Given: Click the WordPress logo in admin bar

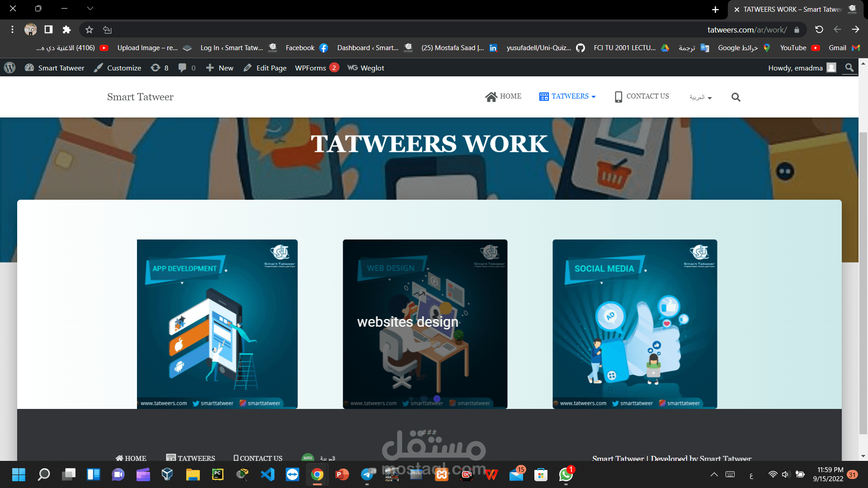Looking at the screenshot, I should pos(9,68).
